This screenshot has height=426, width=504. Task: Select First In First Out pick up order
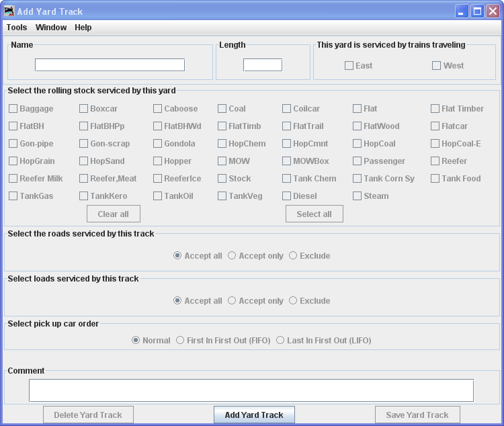coord(180,341)
